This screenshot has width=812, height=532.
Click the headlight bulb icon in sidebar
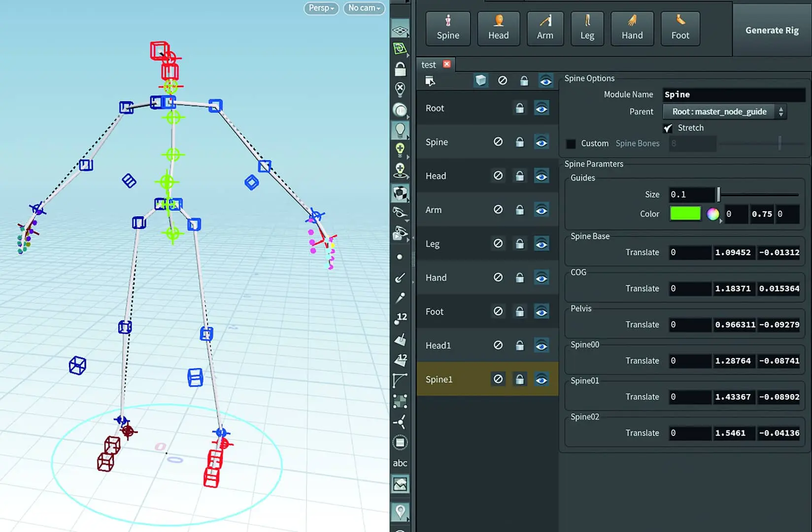[x=400, y=131]
